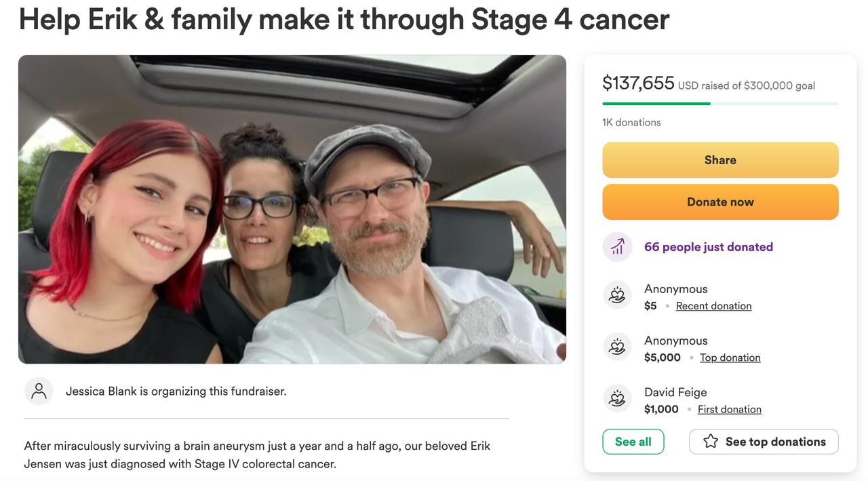Click the David Feige donor name
868x481 pixels.
click(x=675, y=392)
